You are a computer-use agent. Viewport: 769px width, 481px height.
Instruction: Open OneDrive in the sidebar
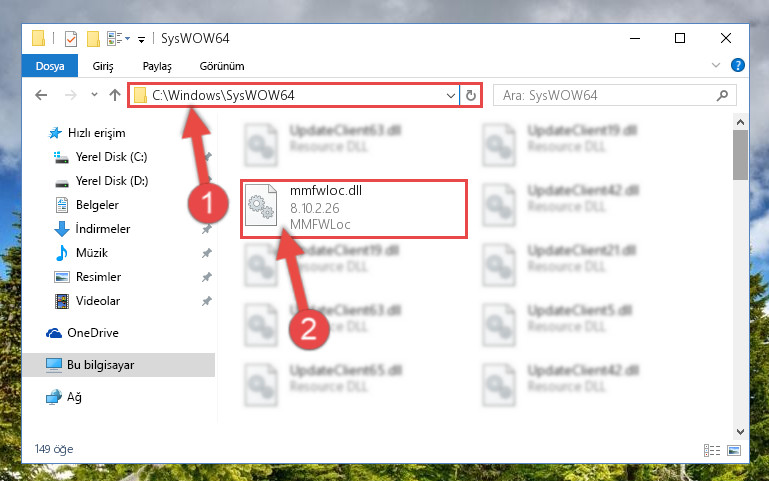click(x=93, y=333)
